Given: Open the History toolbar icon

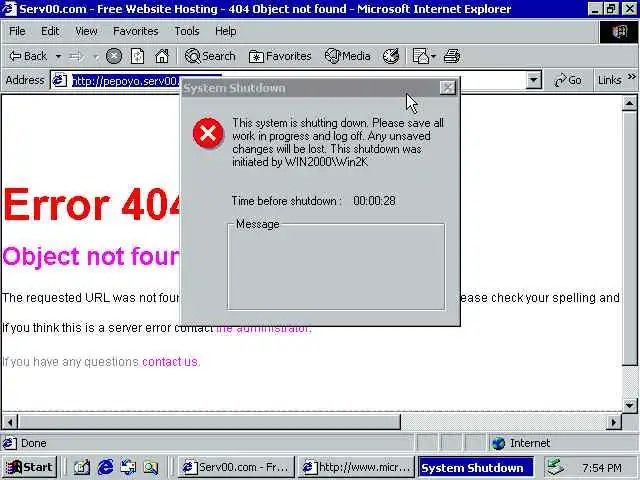Looking at the screenshot, I should 391,56.
